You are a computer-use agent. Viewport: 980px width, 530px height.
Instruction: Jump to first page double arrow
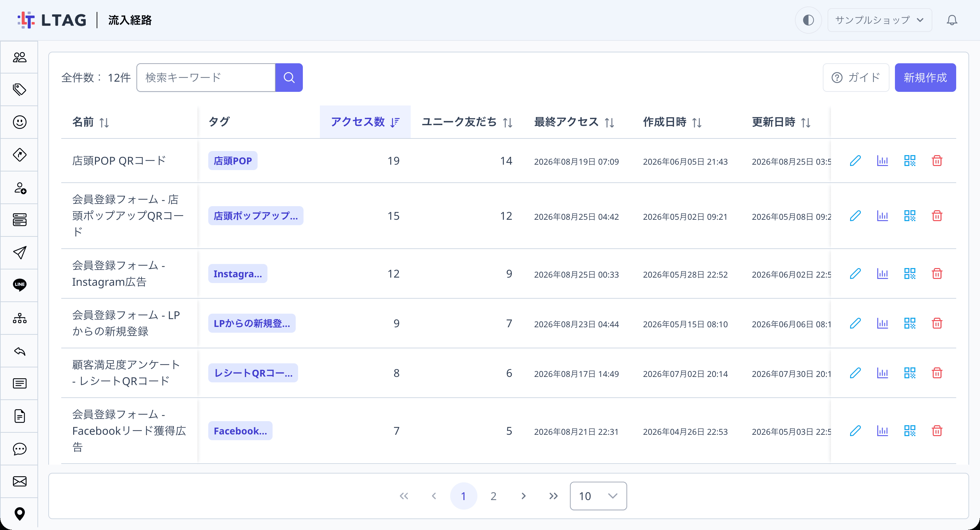pos(404,496)
